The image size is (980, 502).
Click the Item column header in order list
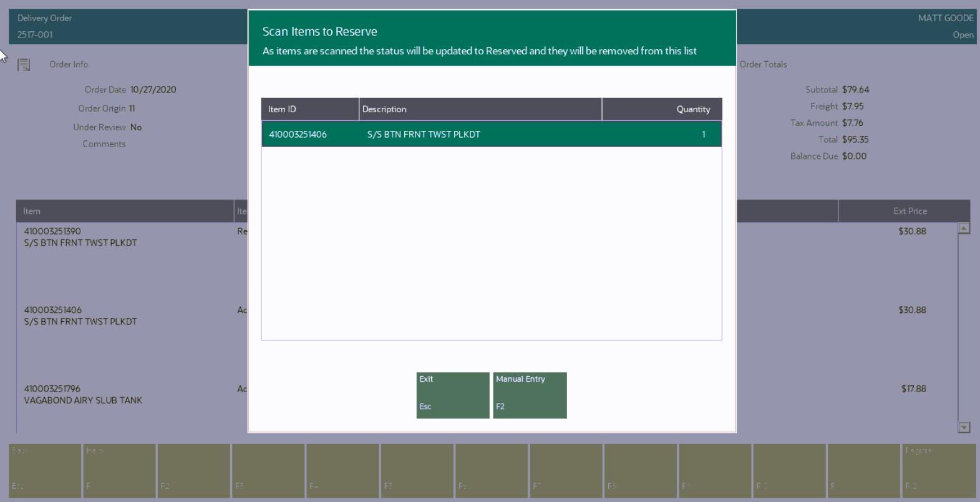coord(125,211)
